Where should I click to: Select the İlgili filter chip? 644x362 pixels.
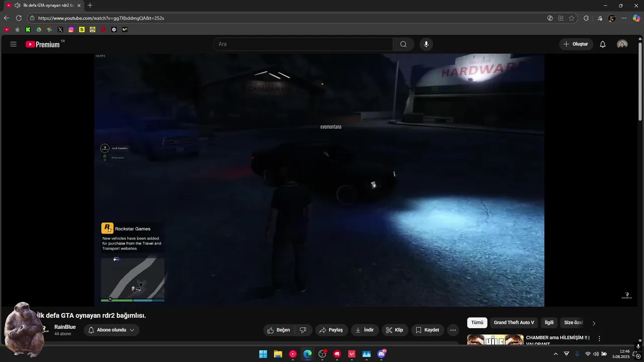tap(549, 323)
